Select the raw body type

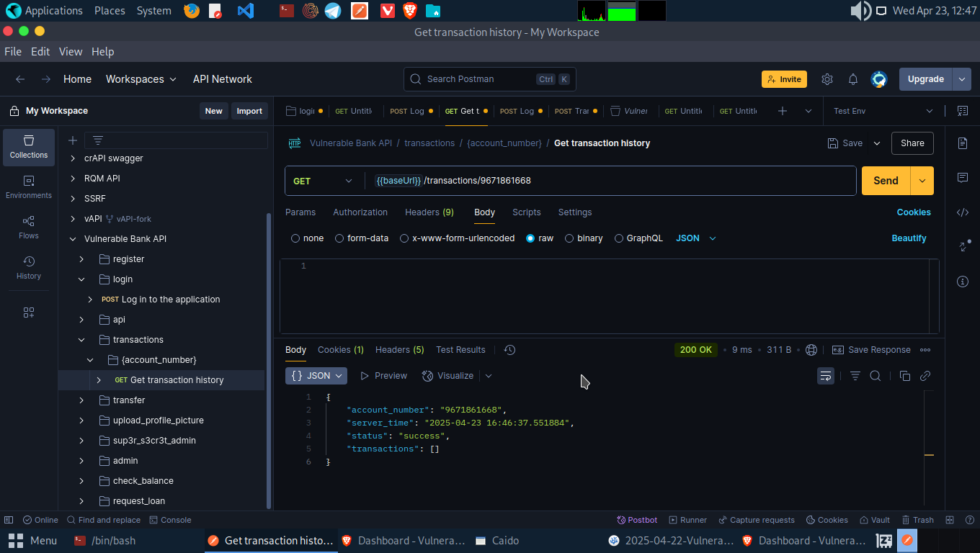click(540, 238)
